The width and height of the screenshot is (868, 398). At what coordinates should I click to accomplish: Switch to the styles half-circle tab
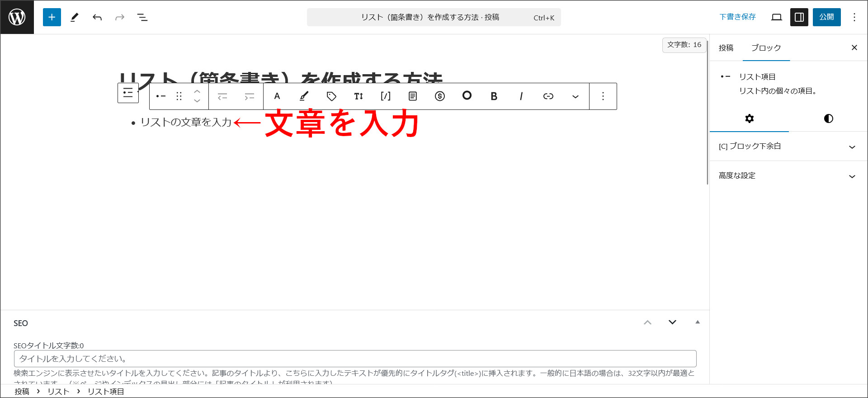(828, 118)
